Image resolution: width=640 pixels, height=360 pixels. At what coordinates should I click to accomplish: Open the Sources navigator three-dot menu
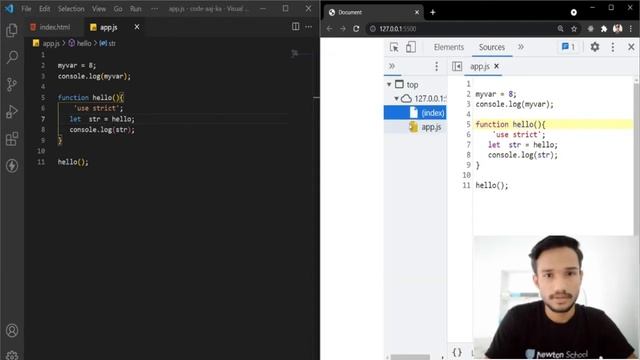pyautogui.click(x=436, y=66)
